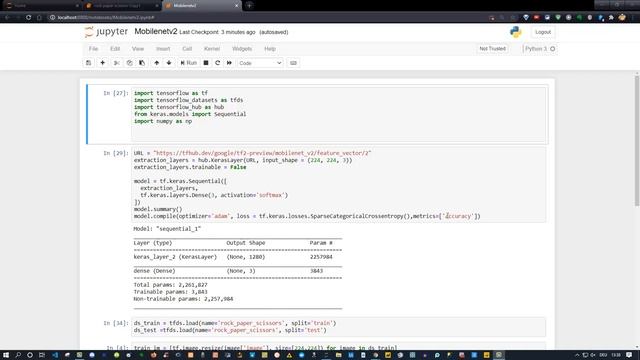Open the command palette keyboard icon
The width and height of the screenshot is (640, 360).
point(293,63)
